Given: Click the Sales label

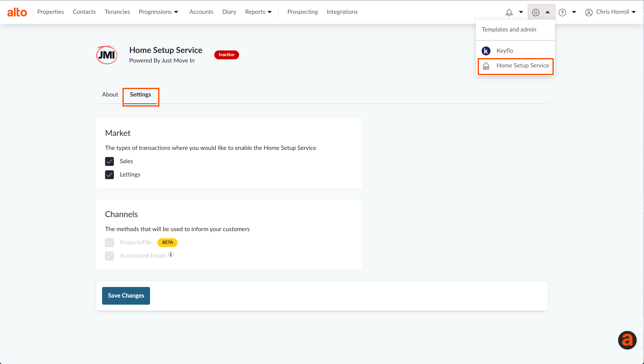Looking at the screenshot, I should click(126, 161).
